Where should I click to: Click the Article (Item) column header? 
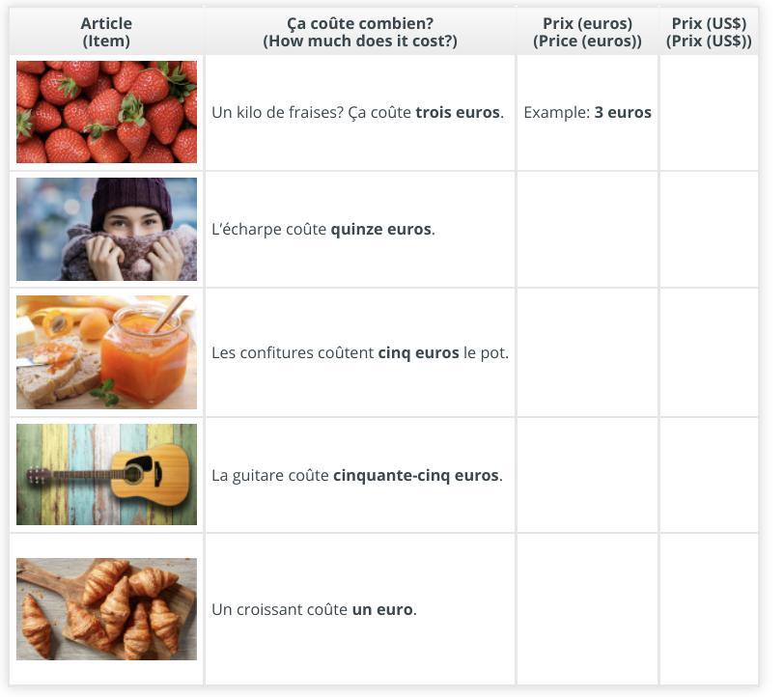(x=106, y=32)
